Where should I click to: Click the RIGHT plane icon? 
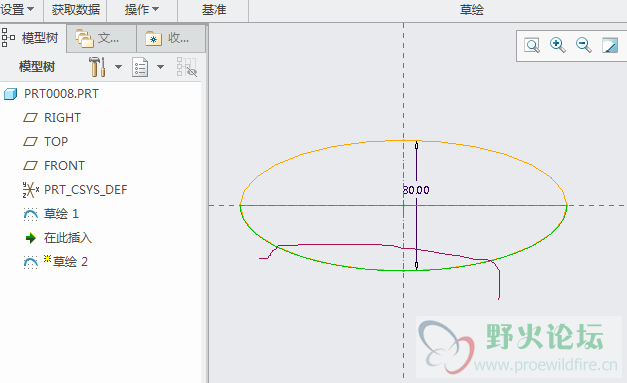click(30, 118)
